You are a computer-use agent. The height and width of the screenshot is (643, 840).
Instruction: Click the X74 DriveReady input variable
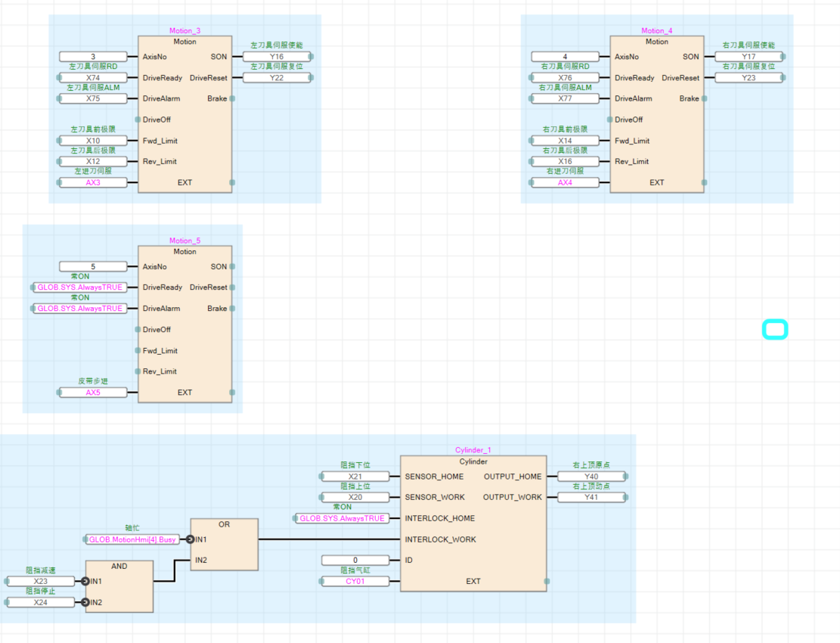(x=93, y=78)
